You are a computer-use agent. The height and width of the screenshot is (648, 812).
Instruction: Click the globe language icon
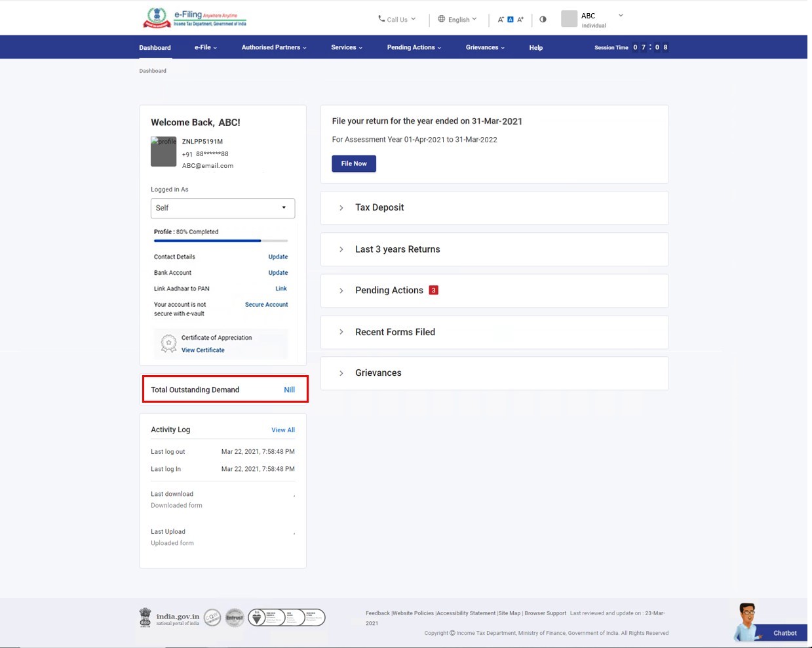pos(442,19)
